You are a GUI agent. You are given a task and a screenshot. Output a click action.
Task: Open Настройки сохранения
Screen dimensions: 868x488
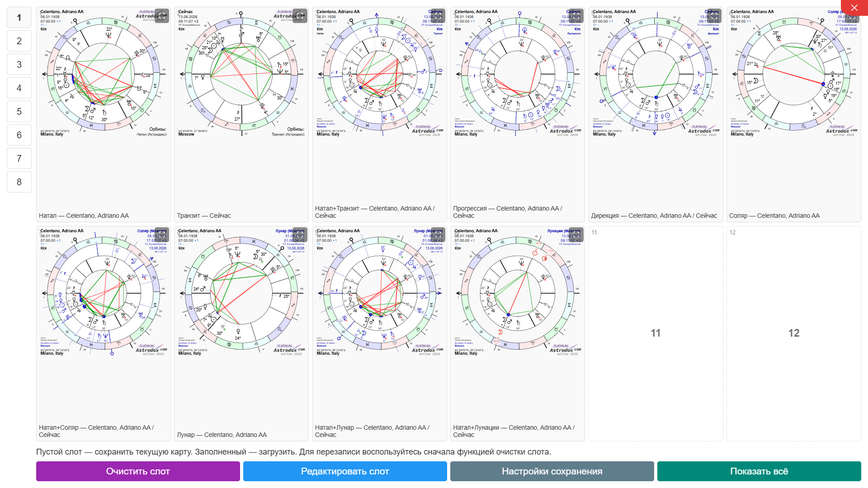(552, 471)
